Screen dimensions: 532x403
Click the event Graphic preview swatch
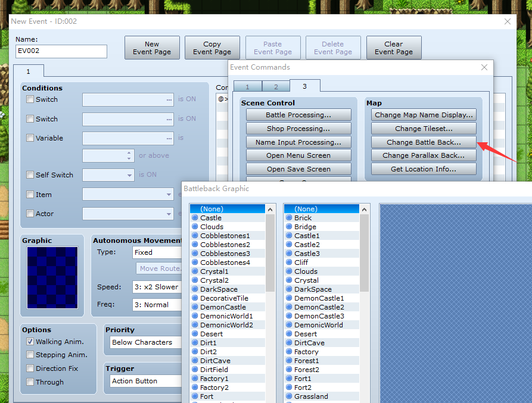52,277
